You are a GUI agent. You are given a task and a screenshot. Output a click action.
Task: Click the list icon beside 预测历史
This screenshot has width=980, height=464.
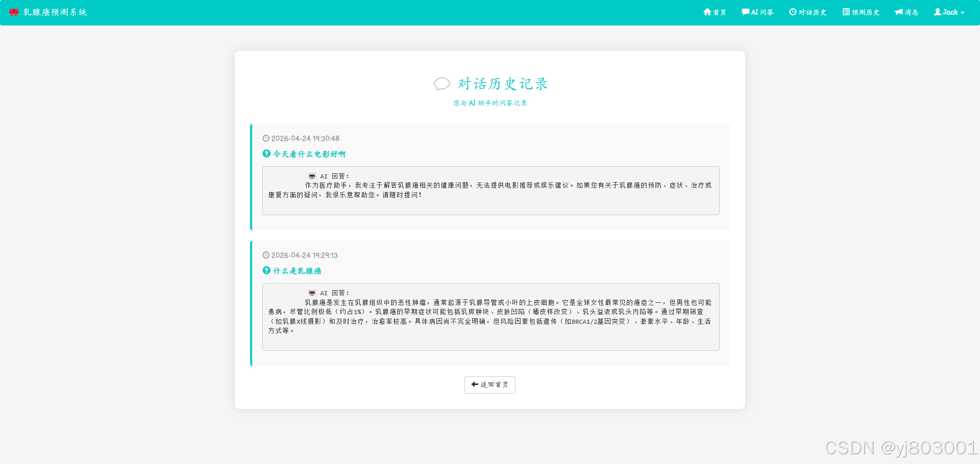click(x=846, y=12)
